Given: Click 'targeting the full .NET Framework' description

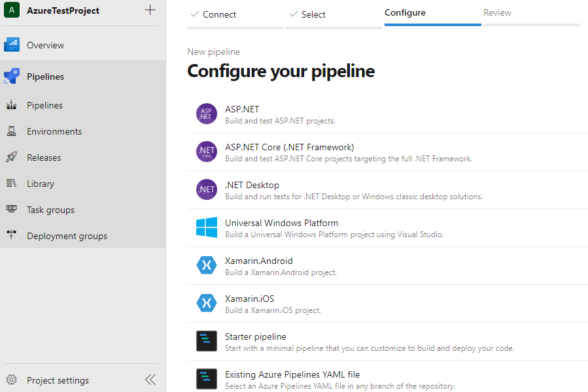Looking at the screenshot, I should coord(349,159).
